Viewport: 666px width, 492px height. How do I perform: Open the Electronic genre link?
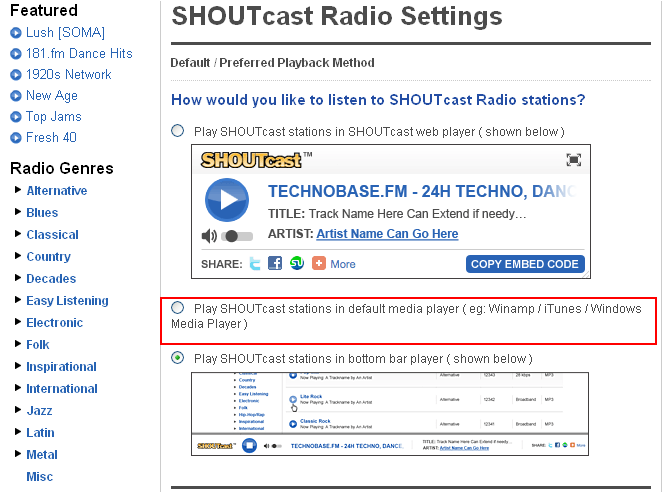(x=55, y=322)
